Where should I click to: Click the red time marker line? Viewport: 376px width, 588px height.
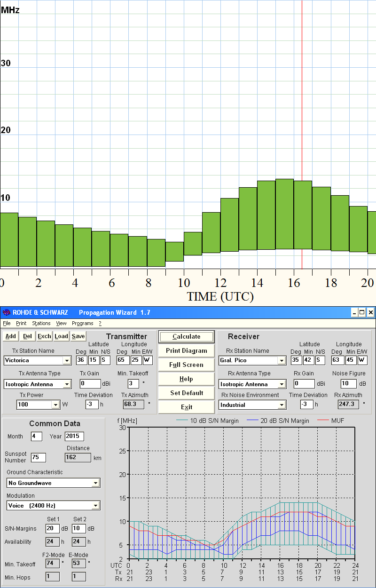[302, 134]
